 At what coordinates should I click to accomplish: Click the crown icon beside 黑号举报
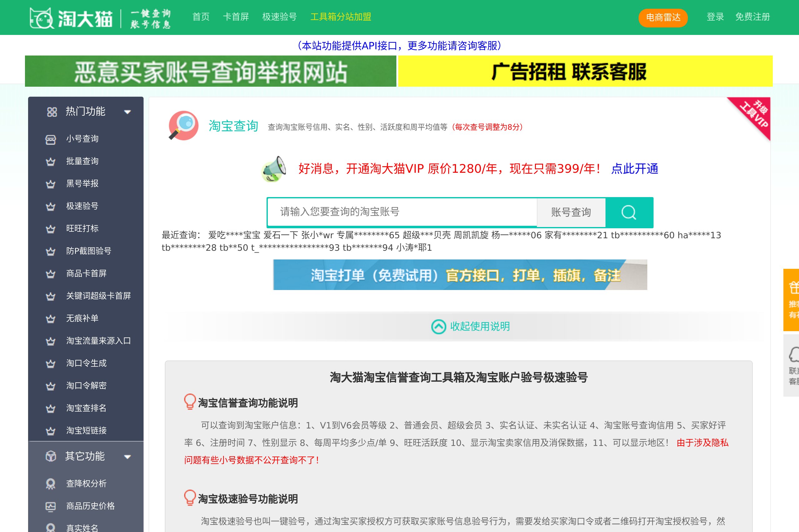coord(51,184)
